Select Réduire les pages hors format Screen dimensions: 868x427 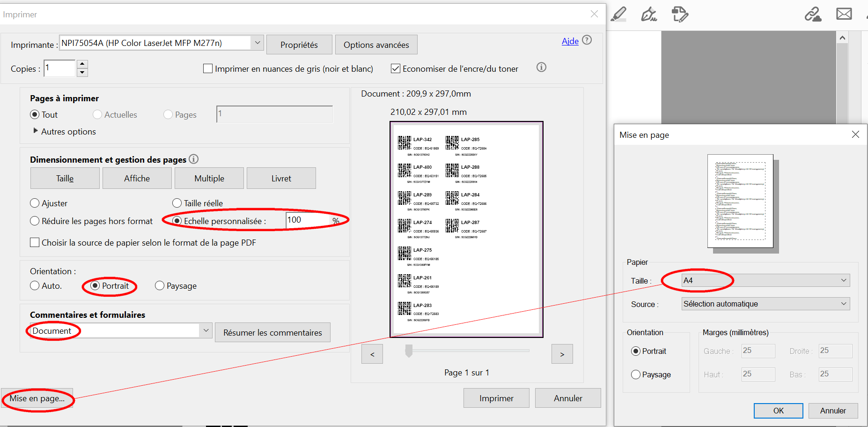[x=35, y=221]
